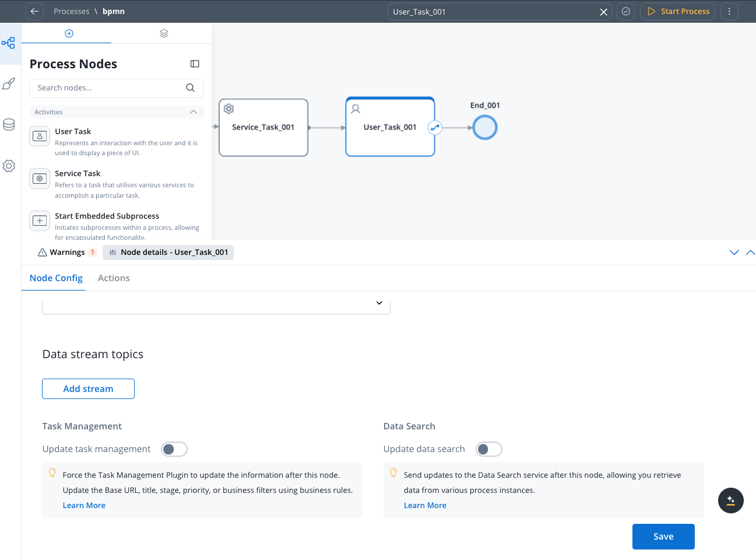Image resolution: width=756 pixels, height=560 pixels.
Task: Switch to the layers panel tab
Action: [164, 34]
